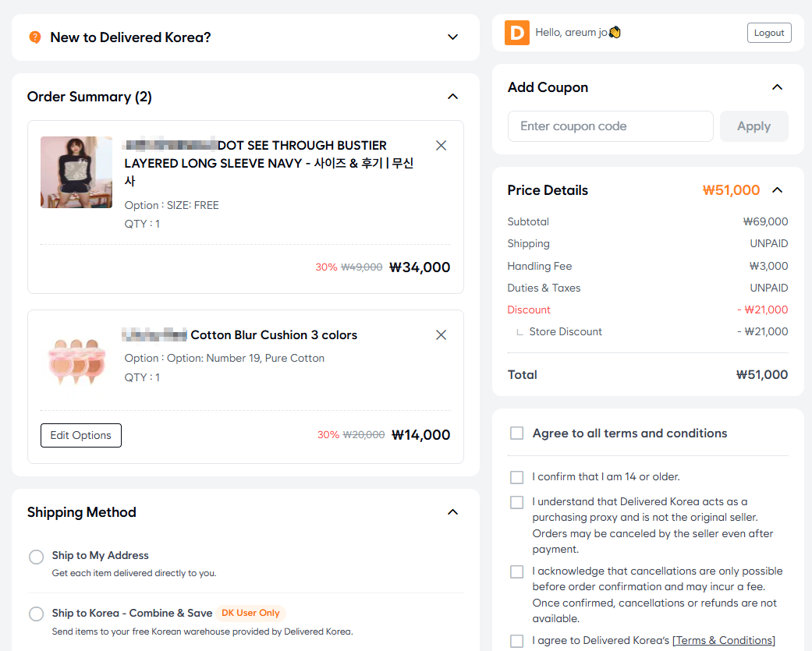Viewport: 812px width, 651px height.
Task: Click the red Discount label
Action: coord(529,310)
